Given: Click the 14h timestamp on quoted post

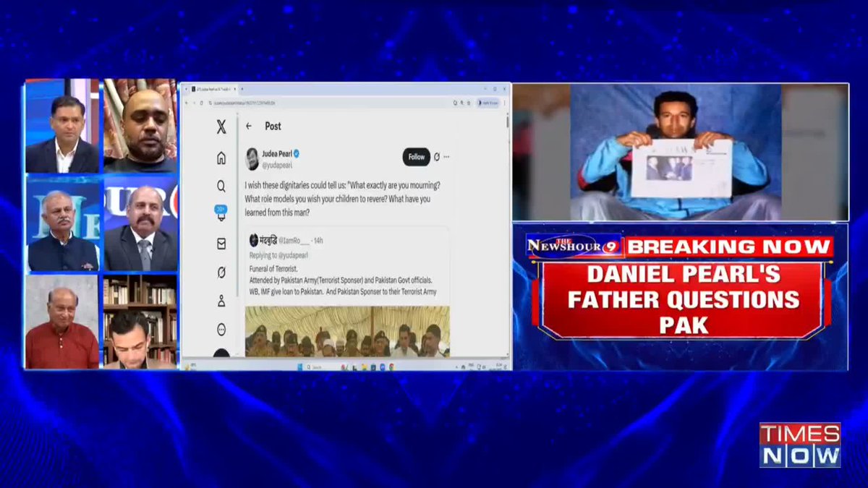Looking at the screenshot, I should click(318, 240).
